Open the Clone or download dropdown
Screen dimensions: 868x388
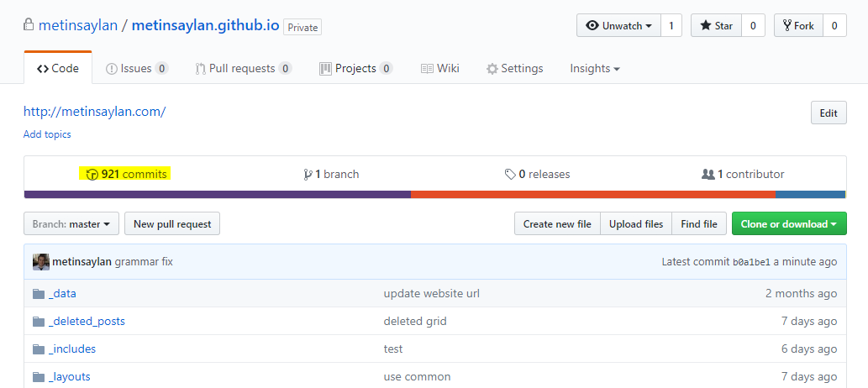pyautogui.click(x=789, y=224)
